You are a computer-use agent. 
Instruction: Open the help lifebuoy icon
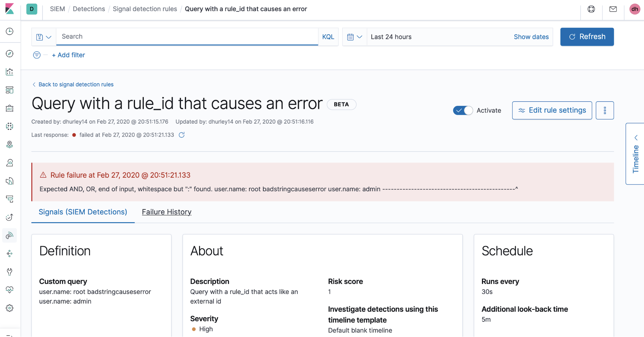pos(591,9)
